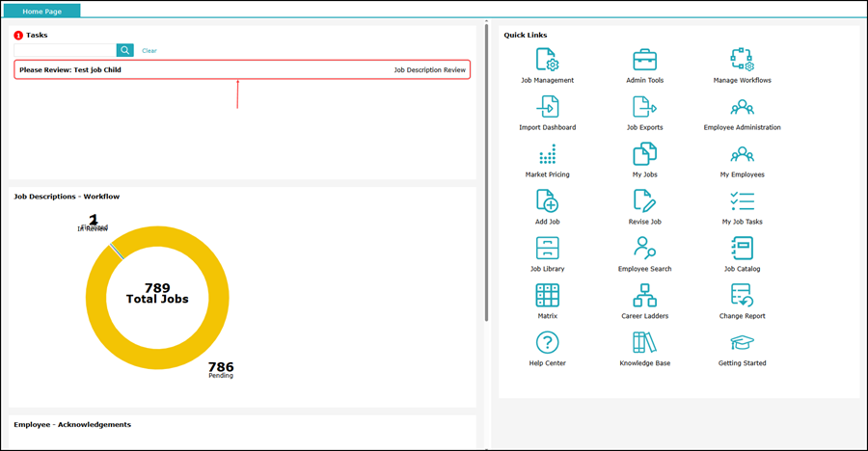Click the vertical scrollbar between panels
868x451 pixels.
click(487, 172)
